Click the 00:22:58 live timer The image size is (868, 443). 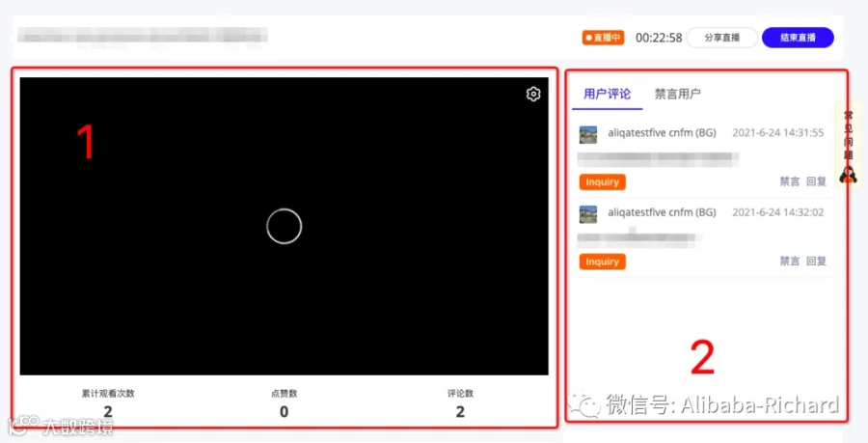(x=659, y=38)
